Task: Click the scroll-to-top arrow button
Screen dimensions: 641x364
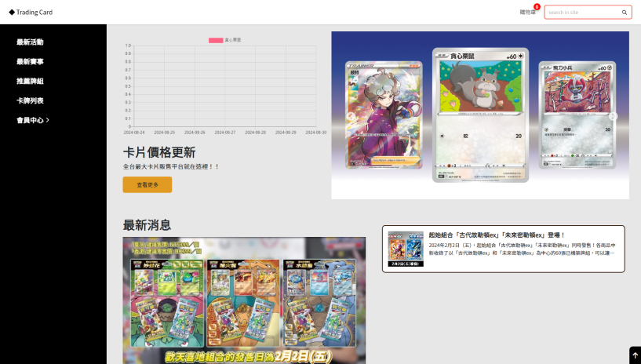Action: pos(635,355)
